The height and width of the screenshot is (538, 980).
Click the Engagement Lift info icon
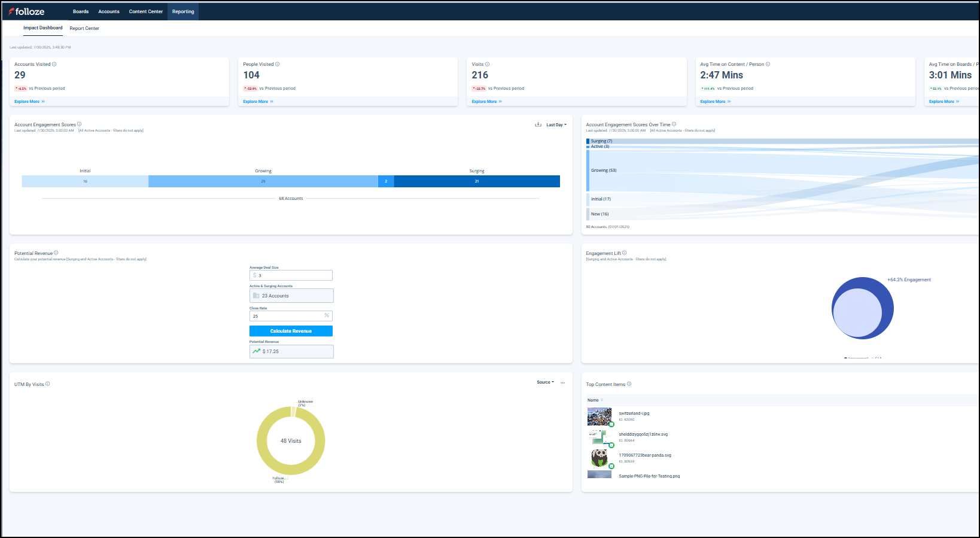pyautogui.click(x=624, y=253)
